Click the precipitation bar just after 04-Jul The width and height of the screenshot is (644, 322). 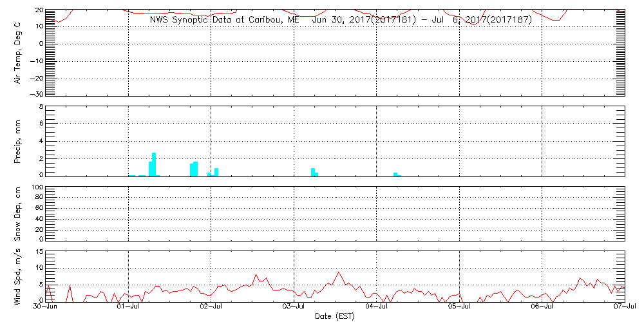pyautogui.click(x=395, y=174)
